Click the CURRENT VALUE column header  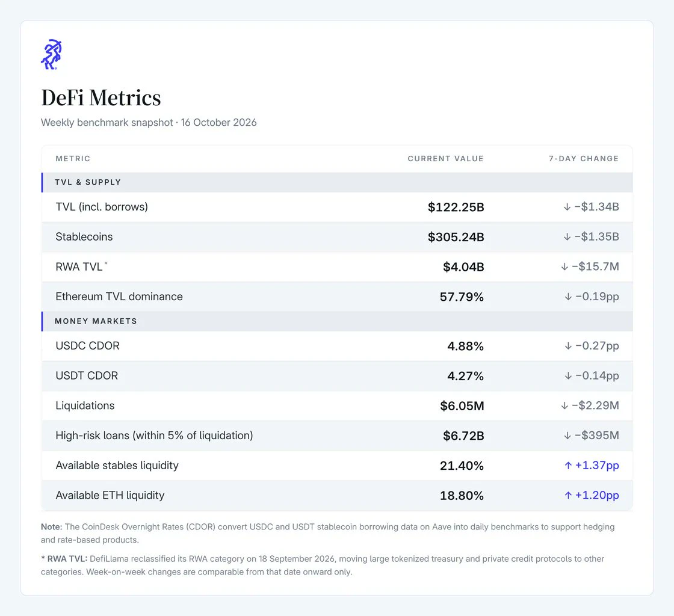[x=446, y=158]
